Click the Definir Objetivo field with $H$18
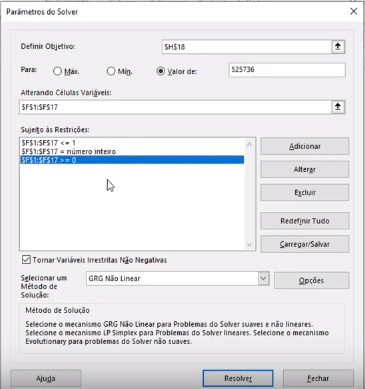 coord(246,47)
